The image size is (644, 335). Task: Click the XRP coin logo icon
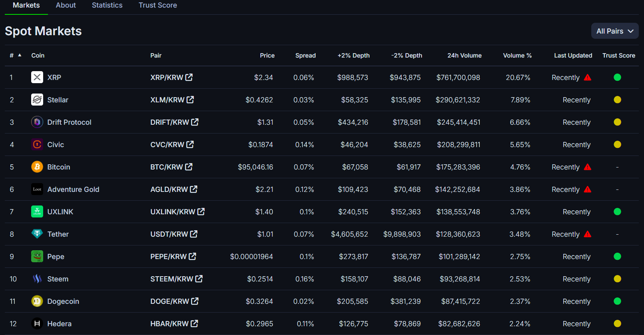pyautogui.click(x=37, y=77)
